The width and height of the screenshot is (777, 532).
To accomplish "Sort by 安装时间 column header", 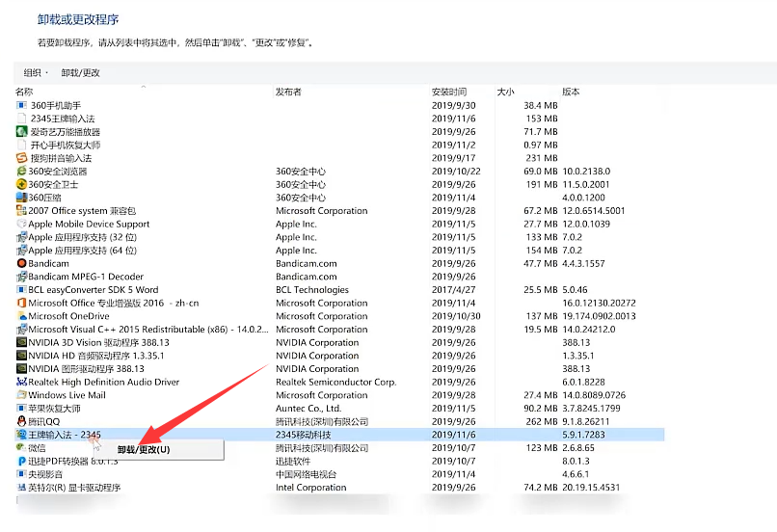I will [x=449, y=92].
